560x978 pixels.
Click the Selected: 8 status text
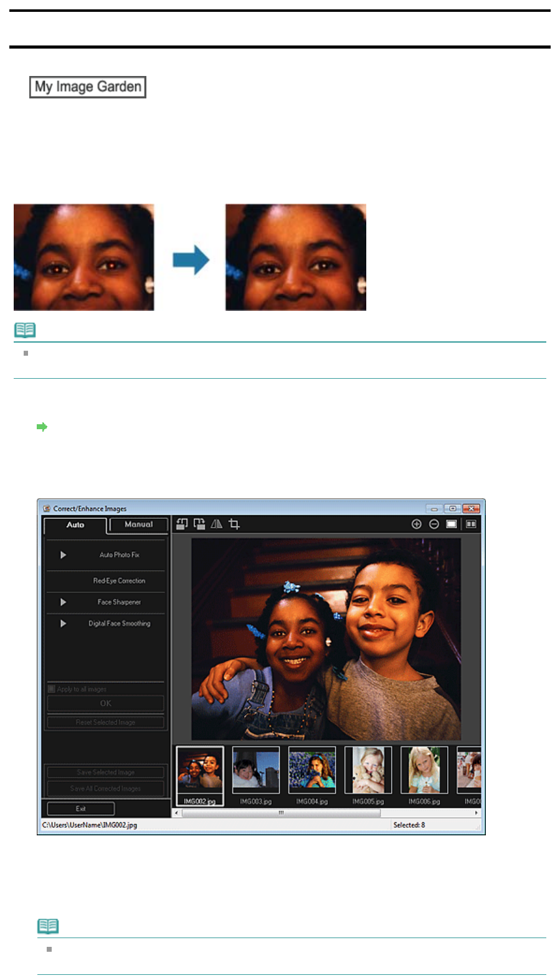(409, 825)
